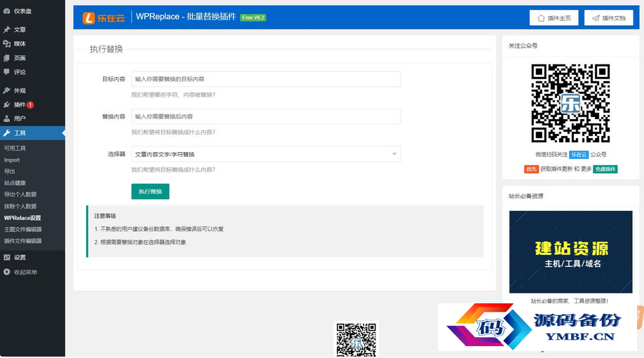The image size is (644, 358).
Task: Click the home icon in 插件主页 button
Action: [x=541, y=18]
